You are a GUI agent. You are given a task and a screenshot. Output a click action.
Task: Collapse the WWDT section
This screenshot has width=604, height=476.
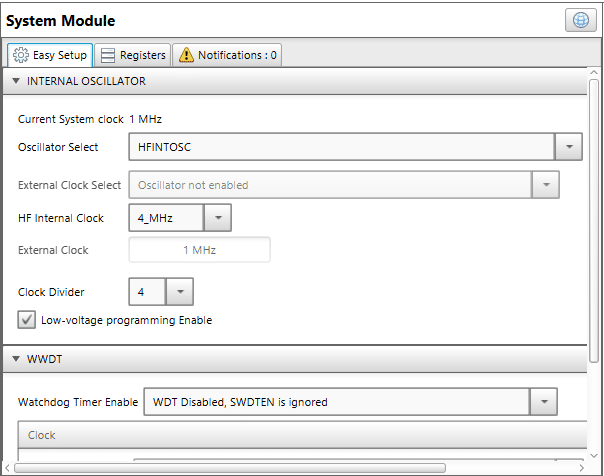[x=17, y=358]
